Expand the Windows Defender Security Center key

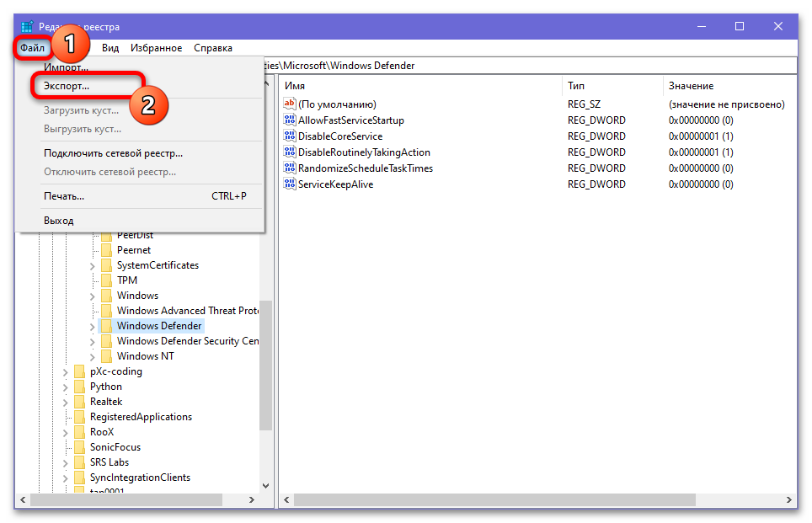coord(92,342)
